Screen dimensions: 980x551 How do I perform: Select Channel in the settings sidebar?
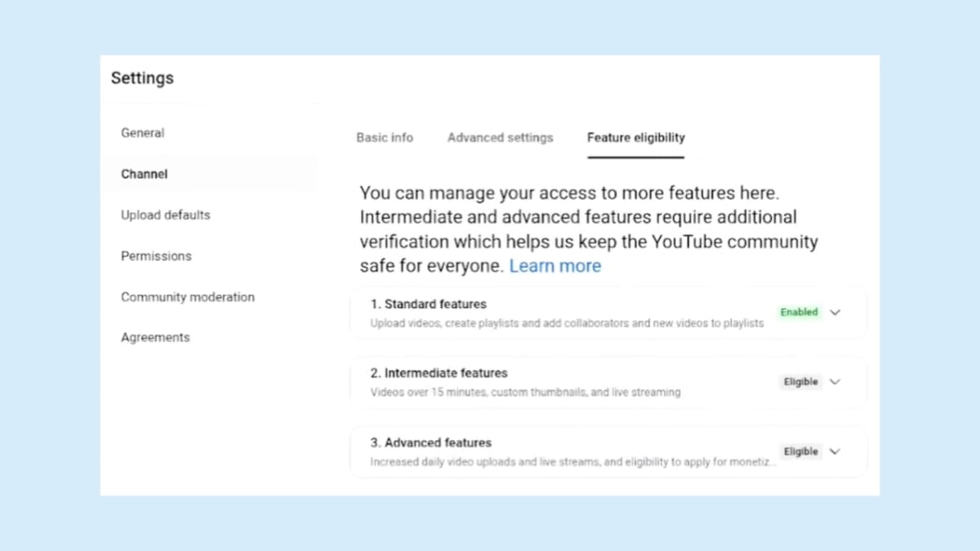[x=144, y=174]
